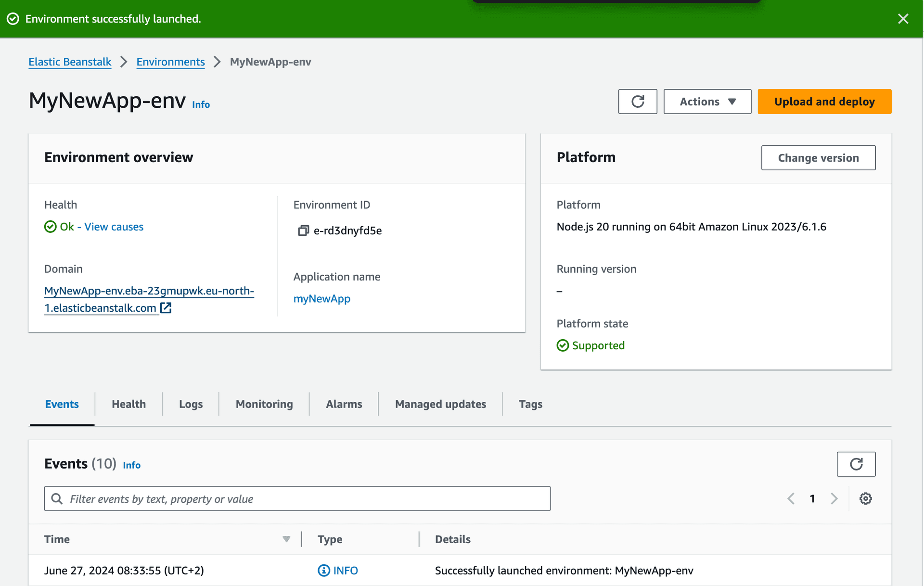Refresh the MyNewApp-env environment status
Screen dimensions: 924x586
(x=637, y=102)
